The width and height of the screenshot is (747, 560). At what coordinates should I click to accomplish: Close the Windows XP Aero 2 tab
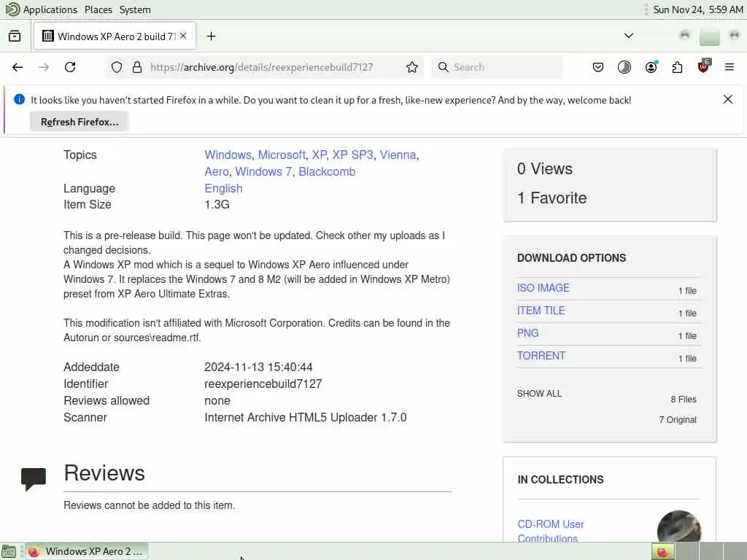point(183,36)
